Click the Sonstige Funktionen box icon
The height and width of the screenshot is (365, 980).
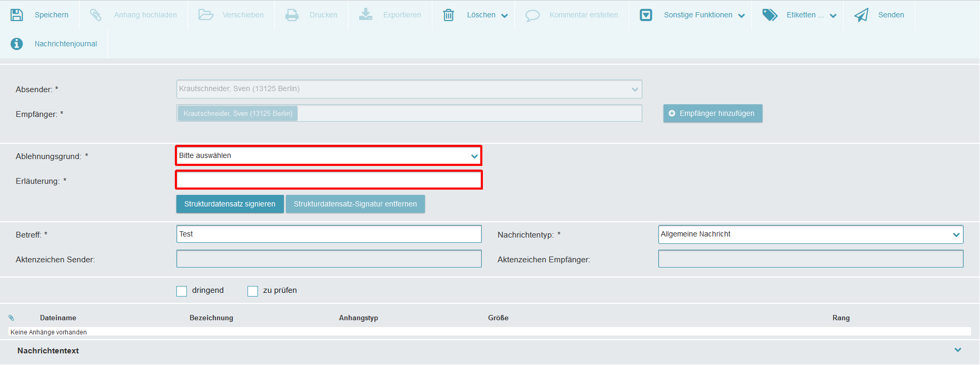click(x=646, y=15)
